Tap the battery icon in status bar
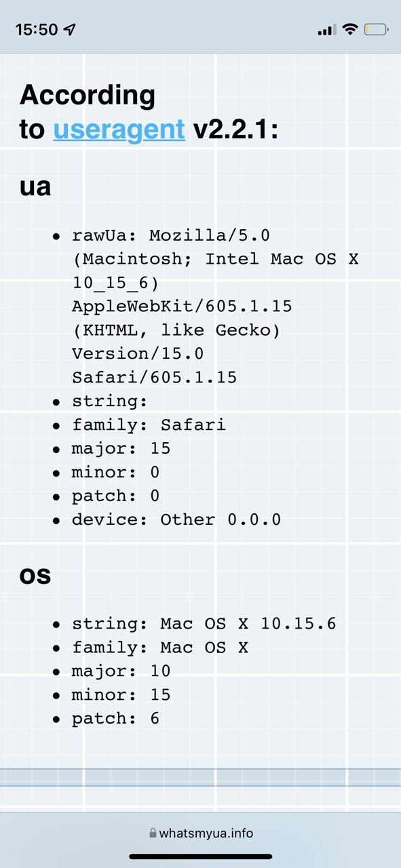401x868 pixels. pyautogui.click(x=376, y=29)
